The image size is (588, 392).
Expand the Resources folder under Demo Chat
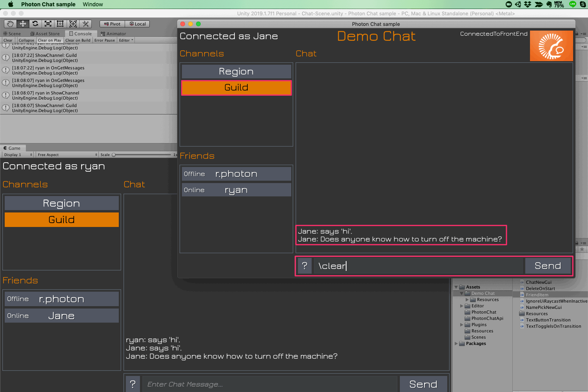click(467, 300)
